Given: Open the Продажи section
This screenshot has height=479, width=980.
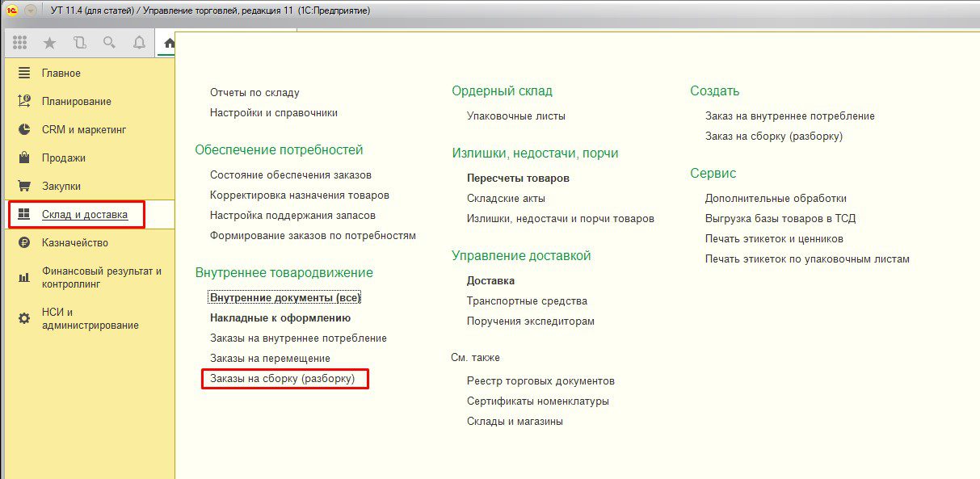Looking at the screenshot, I should coord(63,158).
